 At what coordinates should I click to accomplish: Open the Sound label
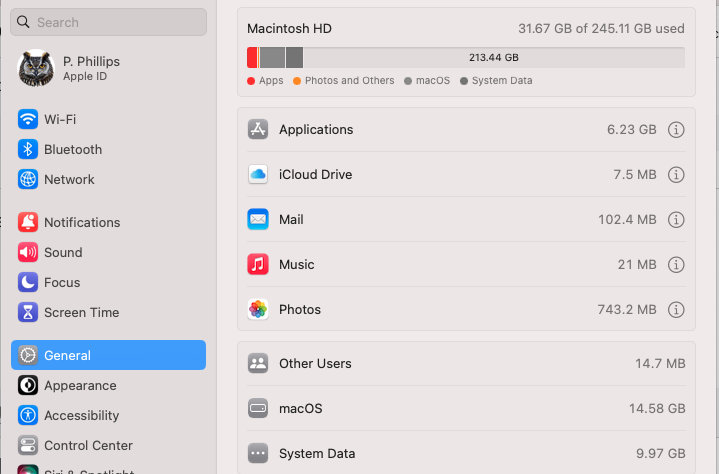[63, 253]
